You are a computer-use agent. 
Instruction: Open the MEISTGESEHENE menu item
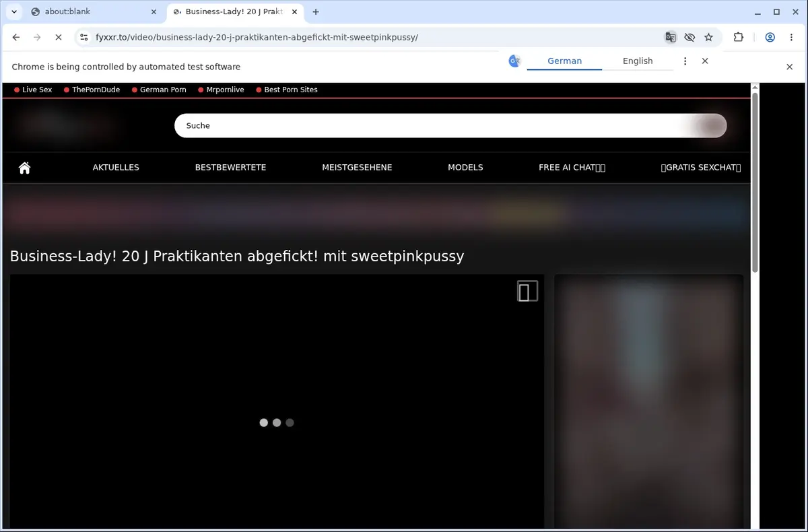point(357,168)
